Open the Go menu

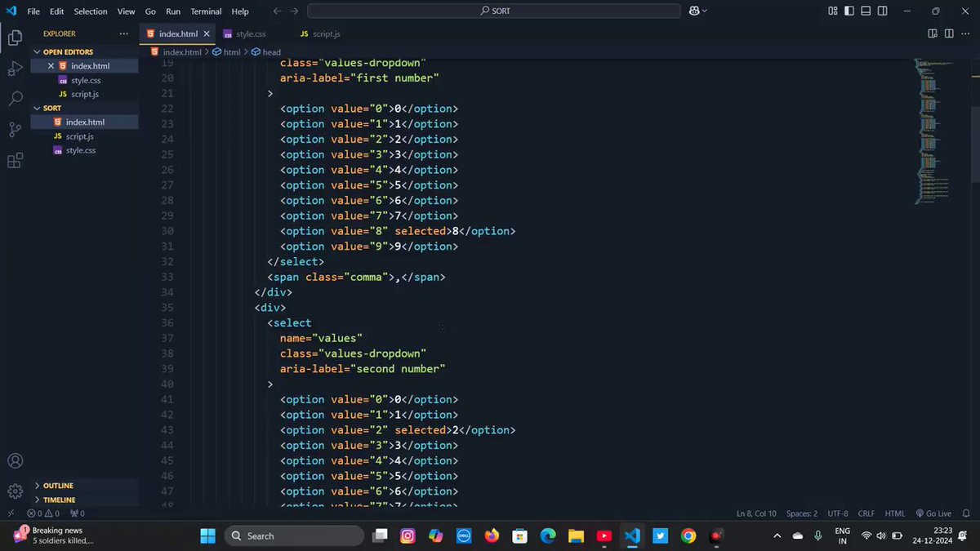(150, 11)
